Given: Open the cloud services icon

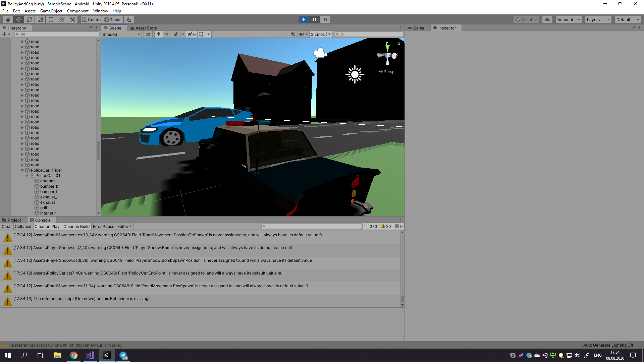Looking at the screenshot, I should 547,19.
